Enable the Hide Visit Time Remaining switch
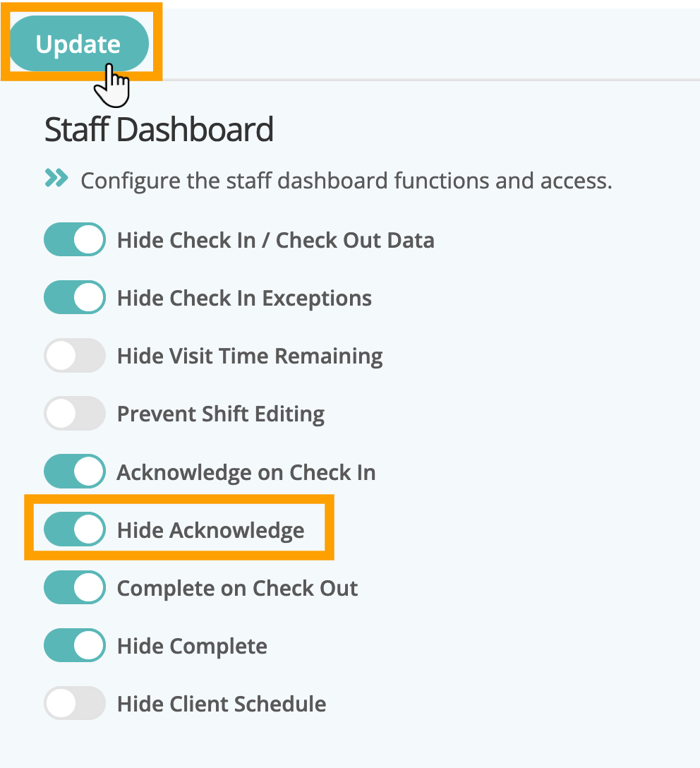The image size is (700, 768). click(75, 356)
